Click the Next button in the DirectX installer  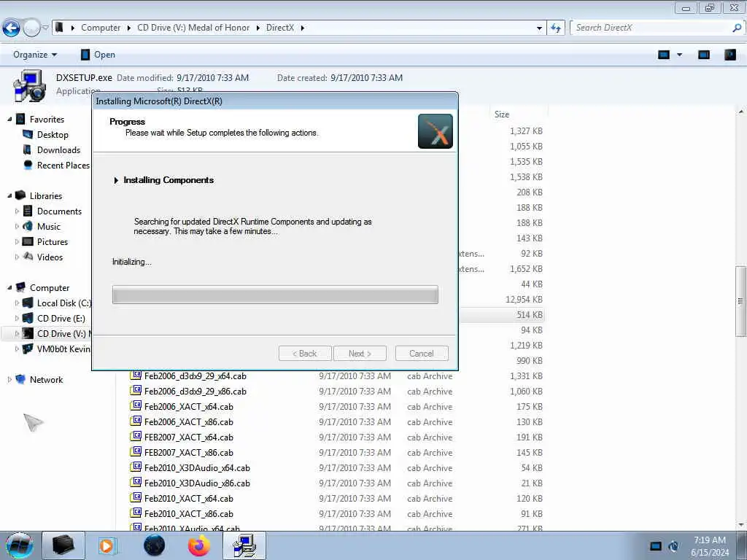click(360, 354)
